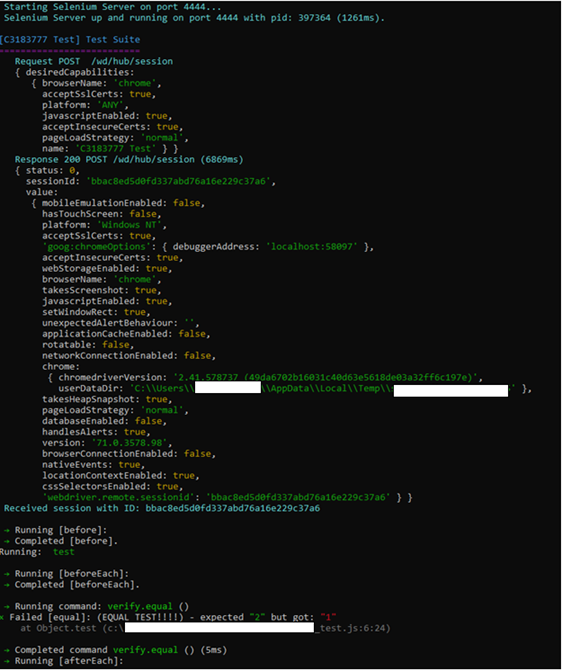Click the 'browserConnectionEnabled: false' line
562x671 pixels.
129,454
